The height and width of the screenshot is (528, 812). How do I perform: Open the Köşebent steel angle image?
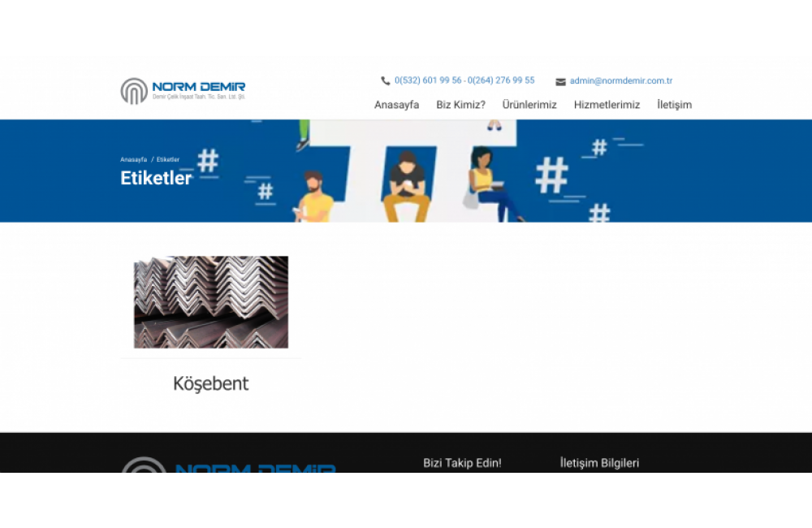(x=211, y=302)
